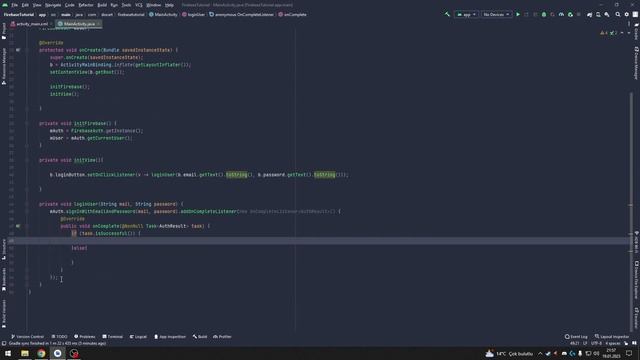Open Windows notification center icon
Image resolution: width=640 pixels, height=360 pixels.
click(629, 353)
